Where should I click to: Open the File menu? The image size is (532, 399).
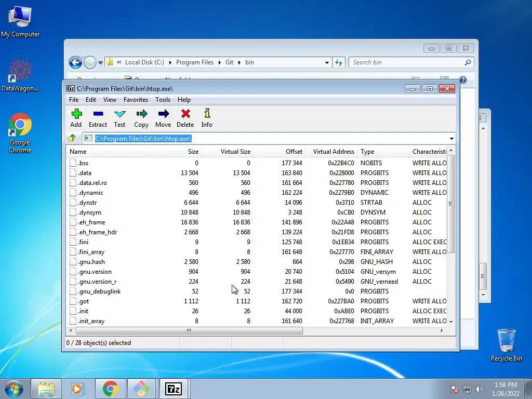(74, 100)
